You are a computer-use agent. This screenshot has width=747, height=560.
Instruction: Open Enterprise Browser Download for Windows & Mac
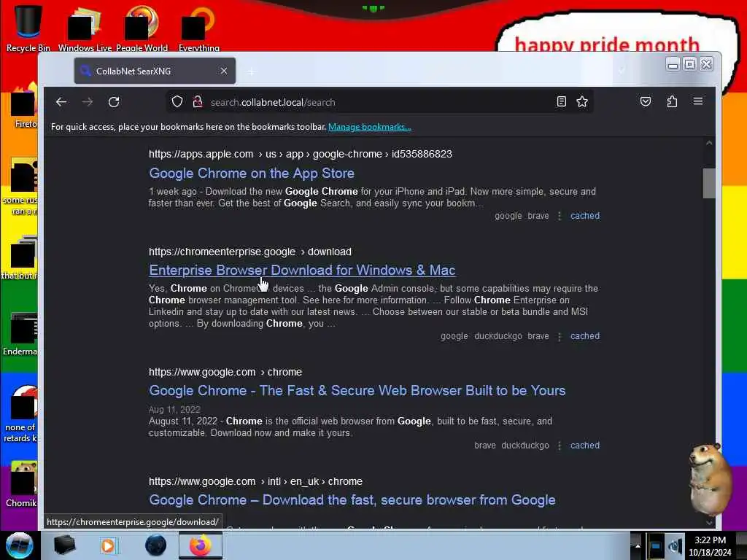tap(302, 271)
